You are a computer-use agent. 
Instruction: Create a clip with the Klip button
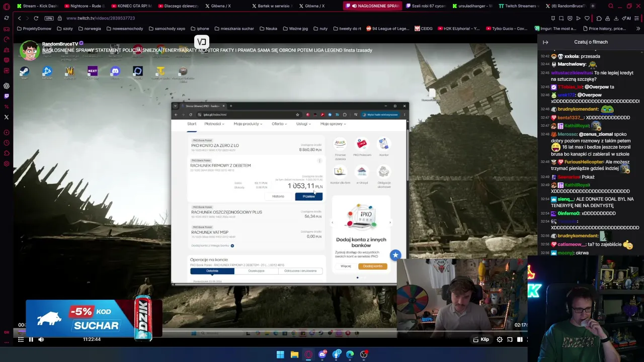coord(481,339)
